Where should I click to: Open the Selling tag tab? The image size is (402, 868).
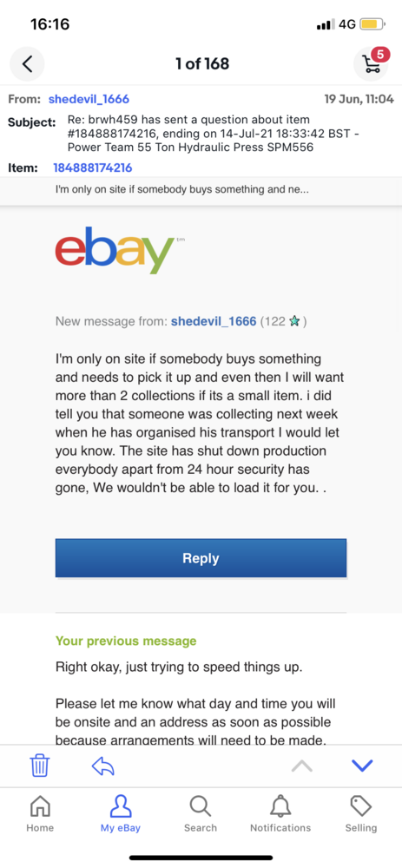click(x=361, y=814)
